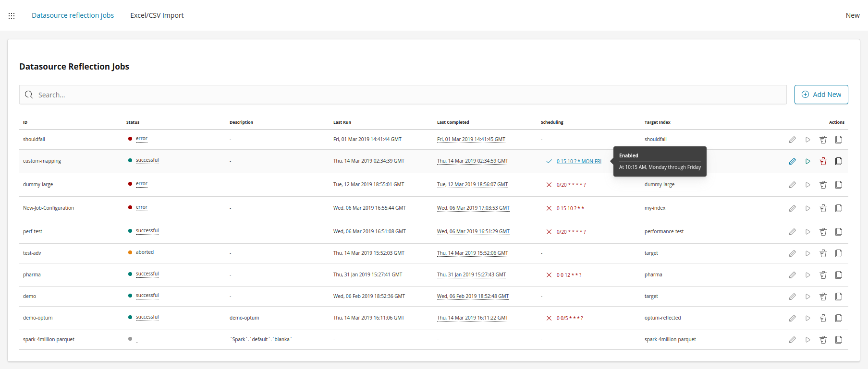Edit the pharma job configuration
The width and height of the screenshot is (868, 369).
792,275
